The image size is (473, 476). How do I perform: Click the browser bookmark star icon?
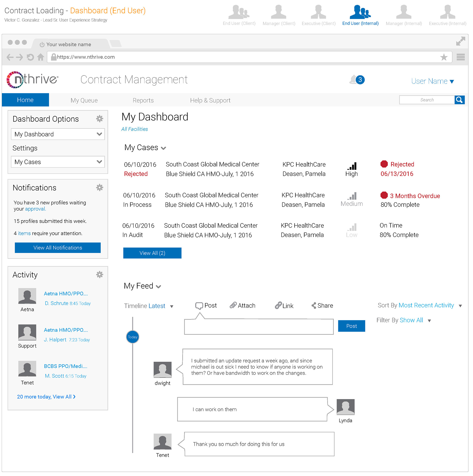(444, 57)
